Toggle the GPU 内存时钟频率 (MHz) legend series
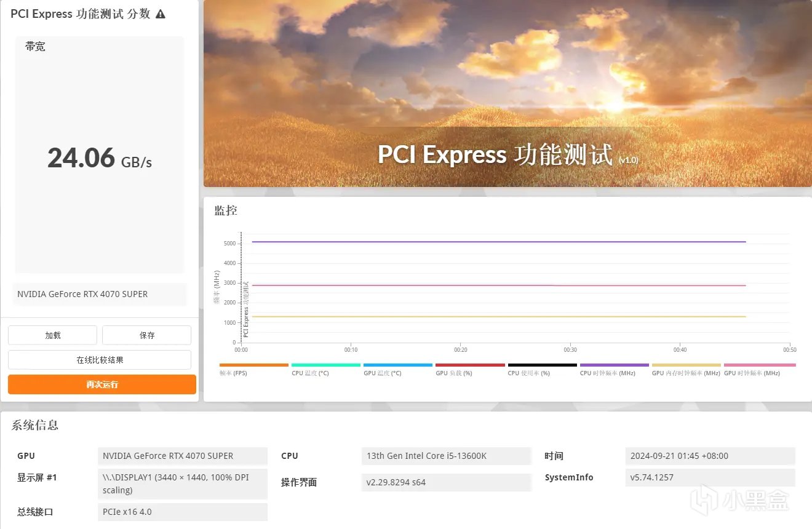The image size is (812, 529). pos(686,370)
